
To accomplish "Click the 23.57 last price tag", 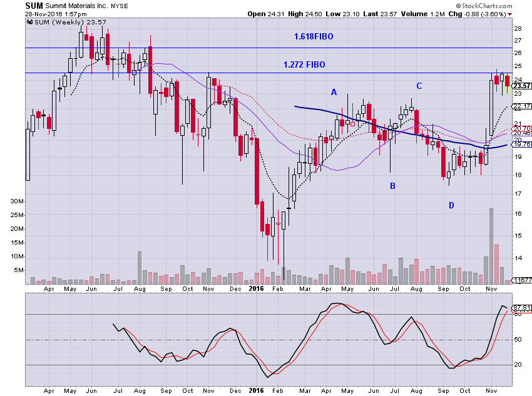I will point(522,86).
